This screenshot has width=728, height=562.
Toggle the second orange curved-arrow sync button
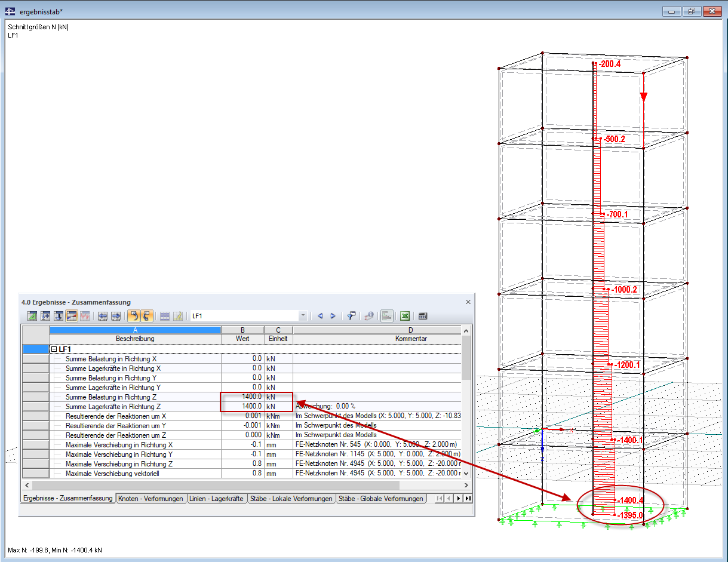tap(147, 316)
